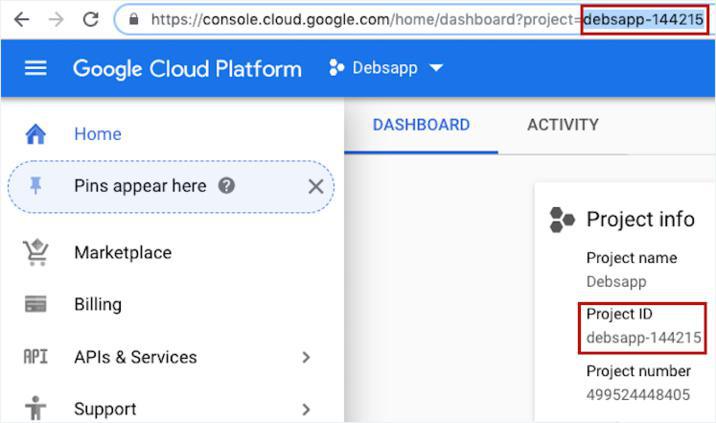Switch to the ACTIVITY tab

562,125
